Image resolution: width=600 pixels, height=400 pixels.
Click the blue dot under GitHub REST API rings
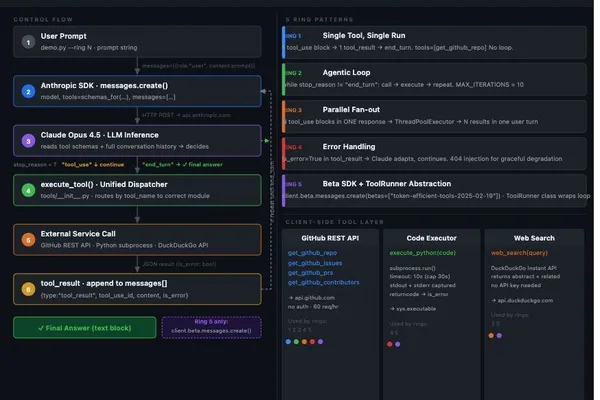point(288,341)
